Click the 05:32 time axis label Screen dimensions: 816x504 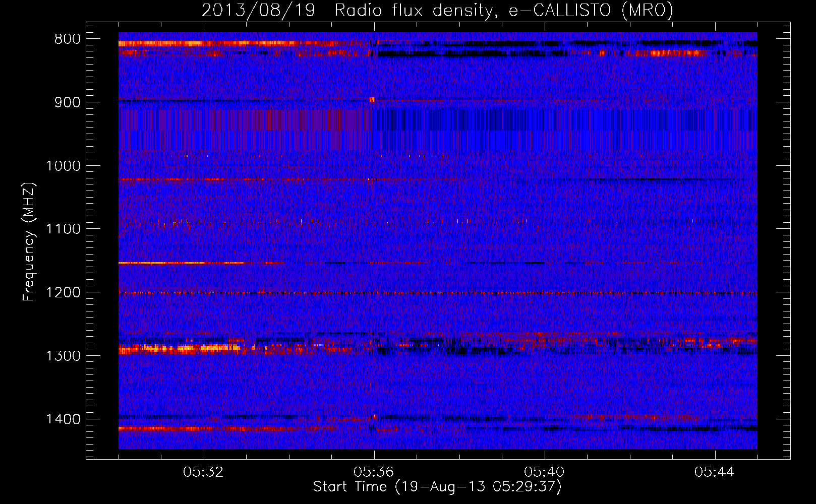click(x=204, y=472)
